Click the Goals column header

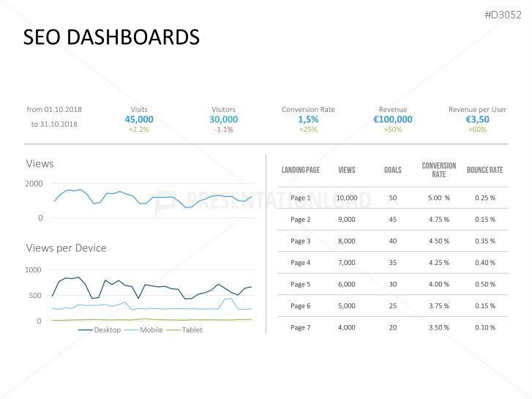pyautogui.click(x=393, y=170)
